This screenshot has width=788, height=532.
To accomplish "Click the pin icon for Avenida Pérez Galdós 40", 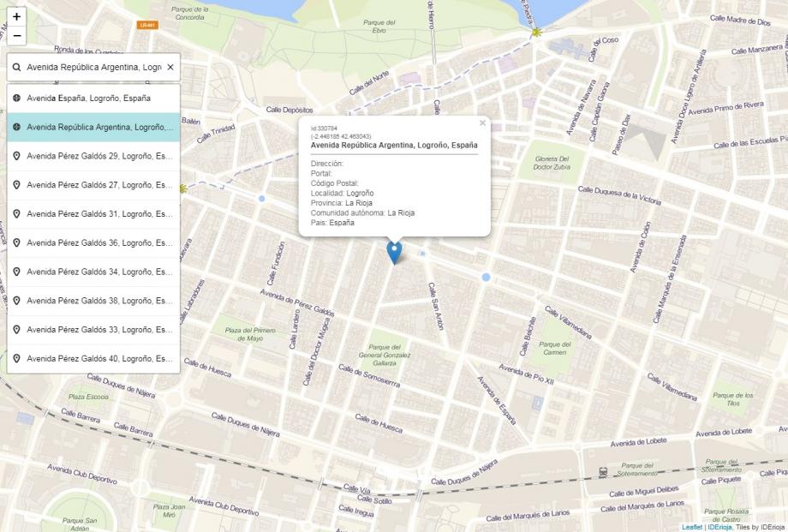I will coord(15,359).
